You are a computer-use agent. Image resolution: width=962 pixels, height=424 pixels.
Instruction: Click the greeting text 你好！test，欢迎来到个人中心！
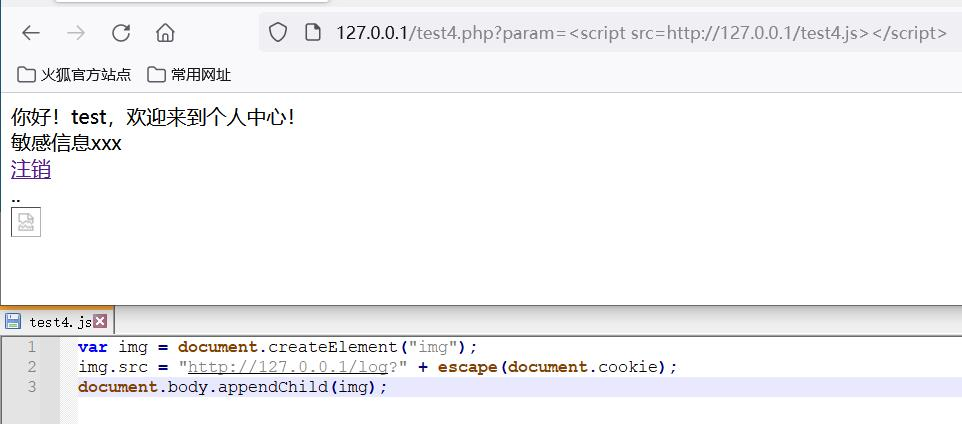tap(153, 117)
